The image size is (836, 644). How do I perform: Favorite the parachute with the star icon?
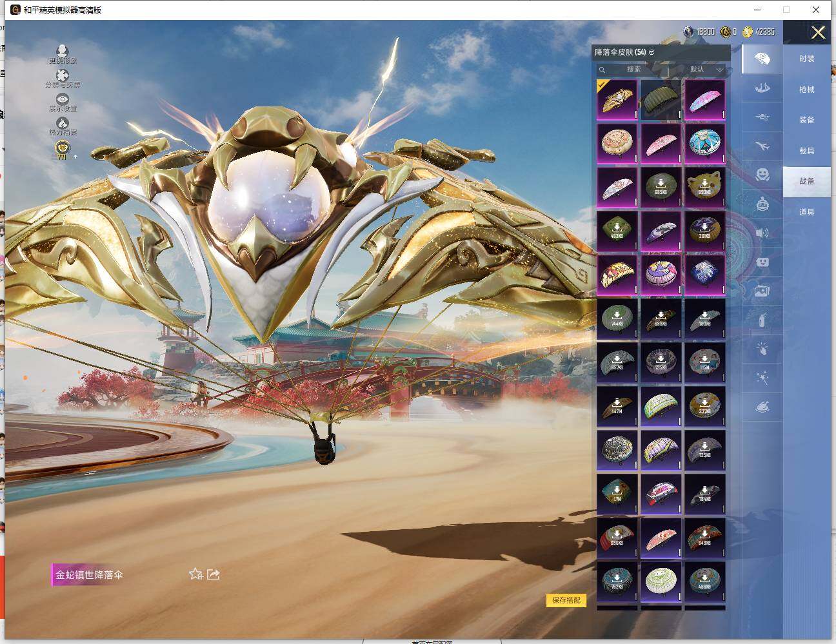click(196, 574)
